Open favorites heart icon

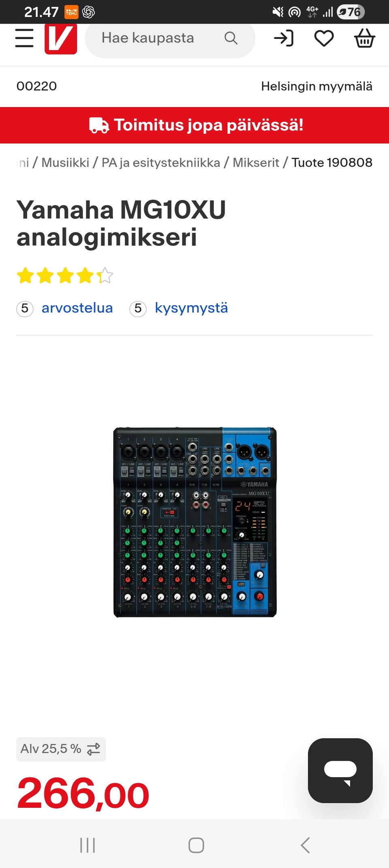click(324, 39)
